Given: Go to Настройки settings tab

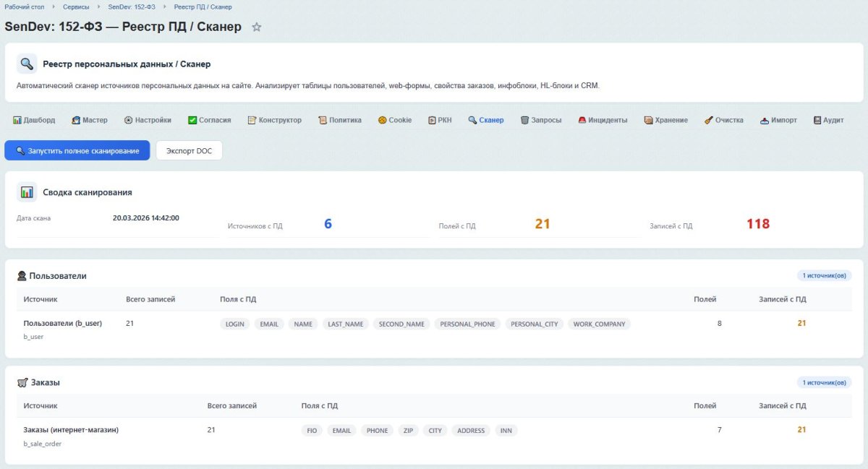Looking at the screenshot, I should tap(148, 120).
